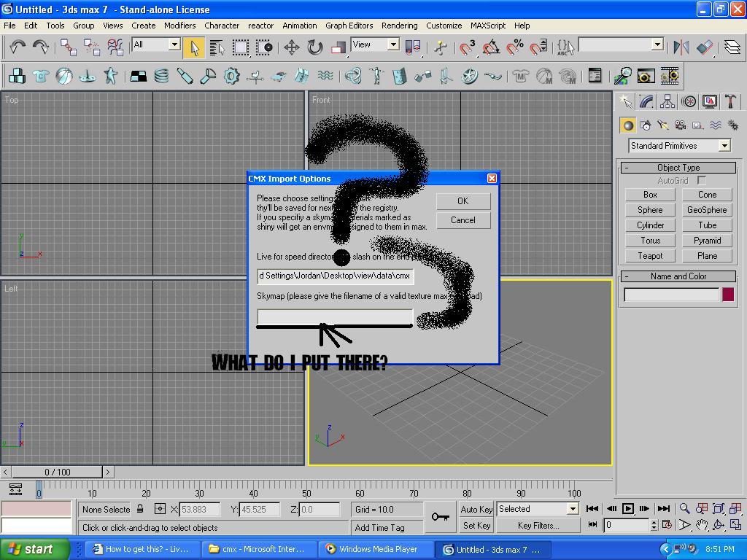This screenshot has width=747, height=560.
Task: Select the Select and Rotate tool
Action: click(x=314, y=47)
